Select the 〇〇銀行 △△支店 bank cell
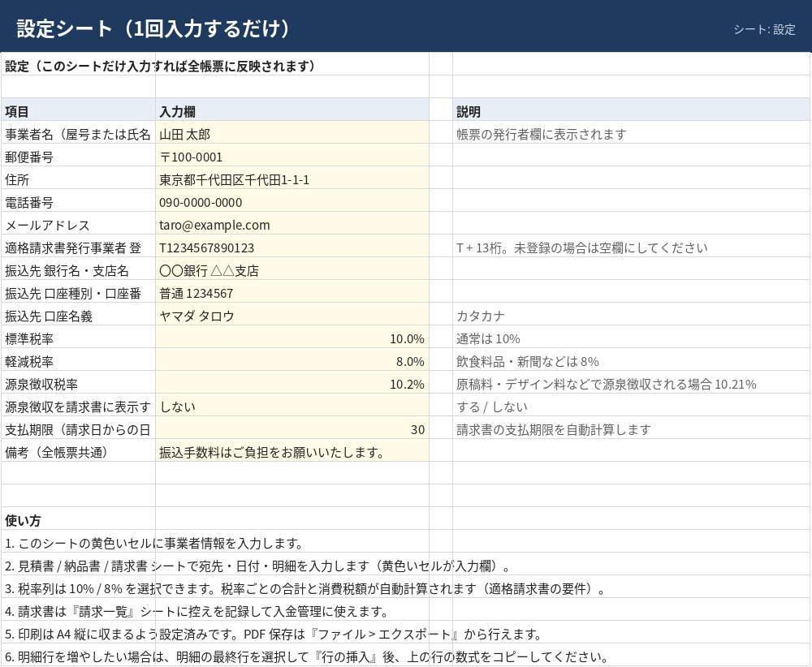 click(292, 269)
